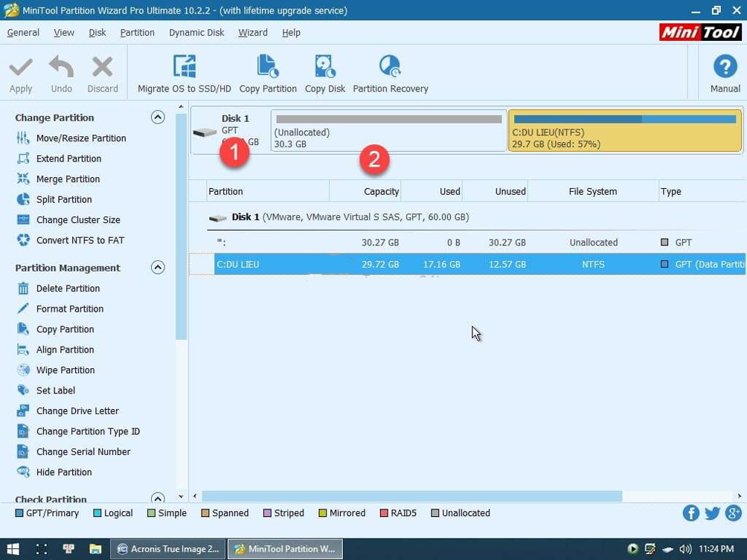This screenshot has width=747, height=560.
Task: Select Wipe Partition action
Action: pyautogui.click(x=65, y=370)
